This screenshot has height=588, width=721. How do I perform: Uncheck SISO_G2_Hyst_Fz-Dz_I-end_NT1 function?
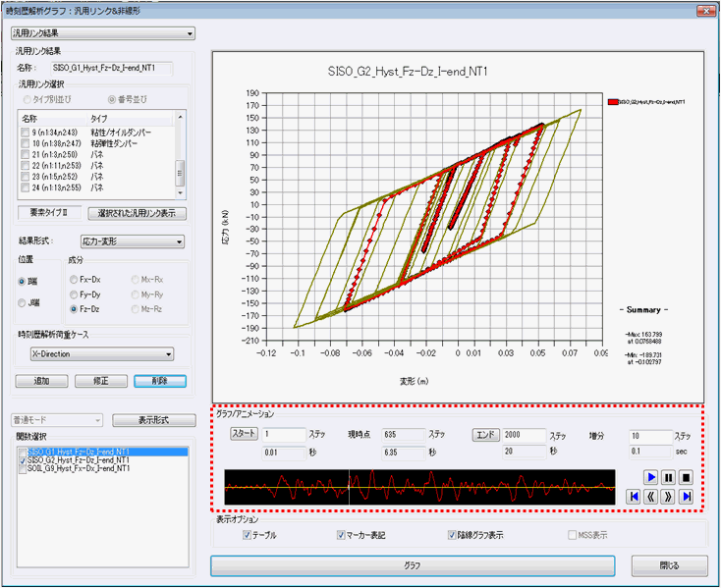coord(23,460)
